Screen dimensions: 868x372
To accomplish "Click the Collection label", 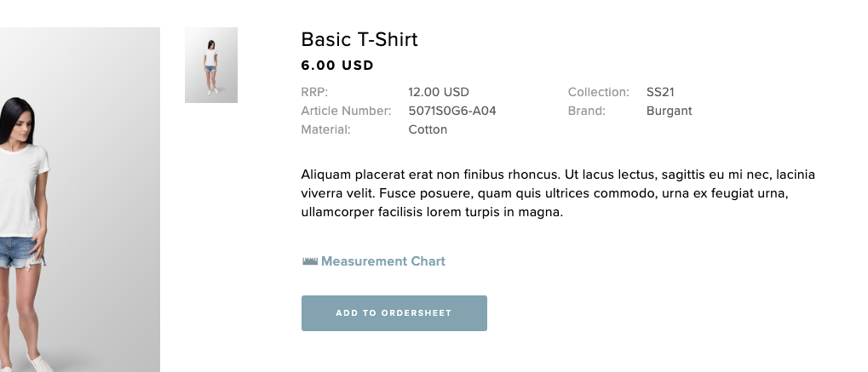I will pos(599,92).
